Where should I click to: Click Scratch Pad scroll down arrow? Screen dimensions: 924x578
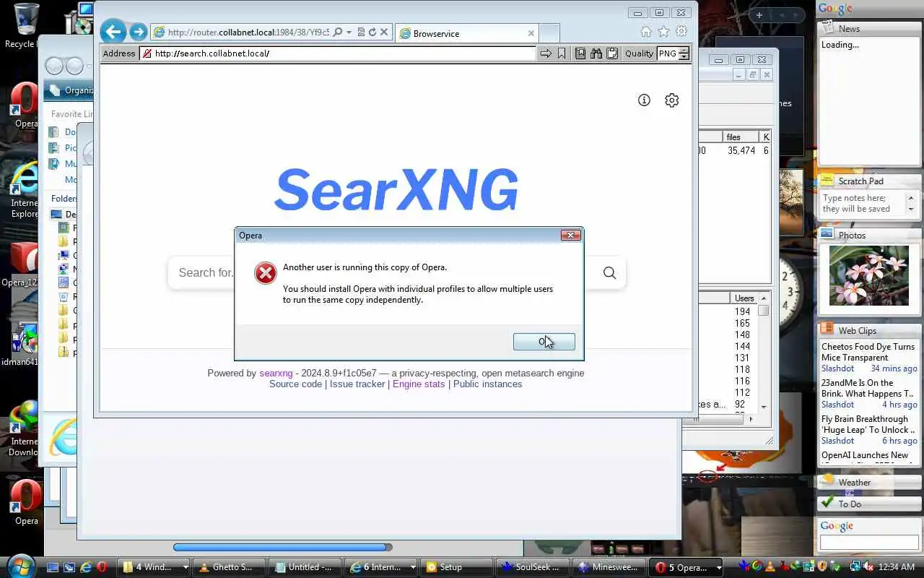pos(910,210)
